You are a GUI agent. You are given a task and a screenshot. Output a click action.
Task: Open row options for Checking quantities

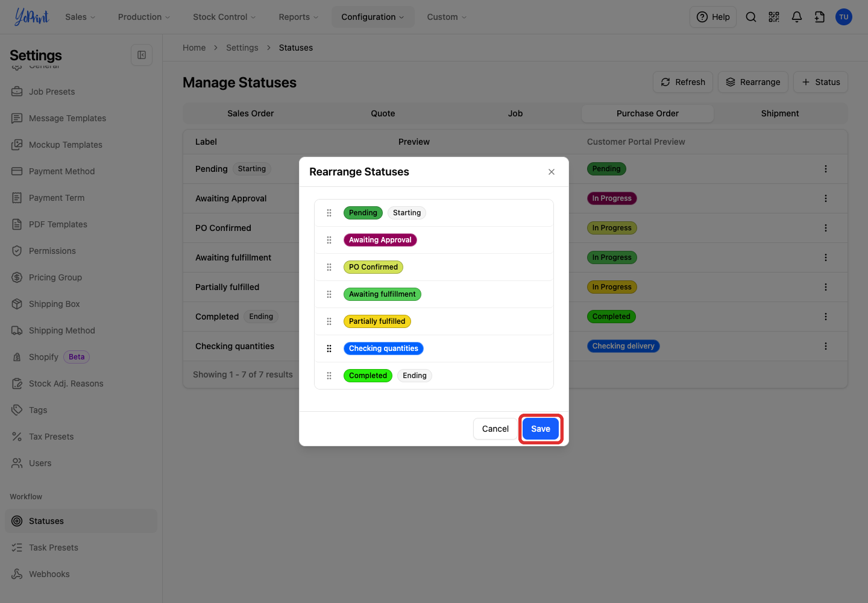826,346
